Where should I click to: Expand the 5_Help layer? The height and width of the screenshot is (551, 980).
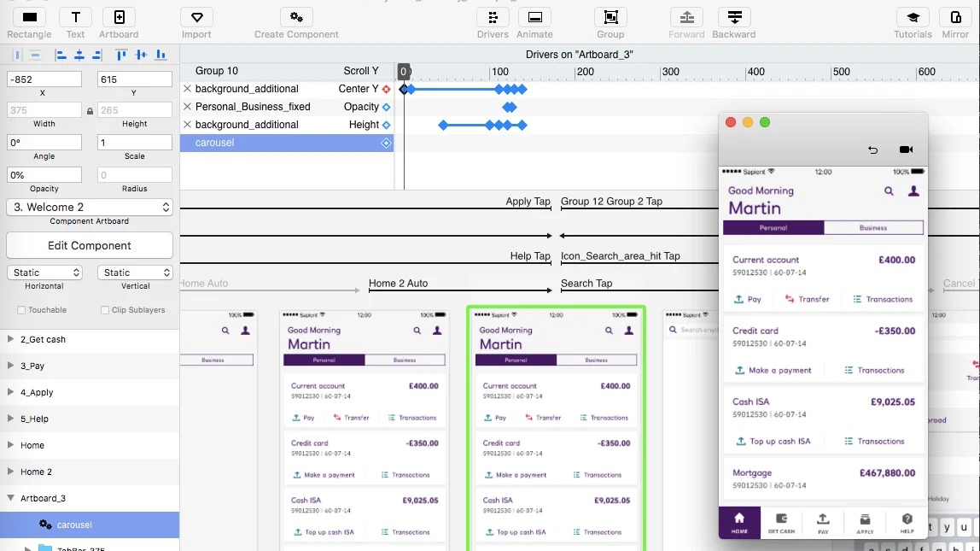point(10,419)
